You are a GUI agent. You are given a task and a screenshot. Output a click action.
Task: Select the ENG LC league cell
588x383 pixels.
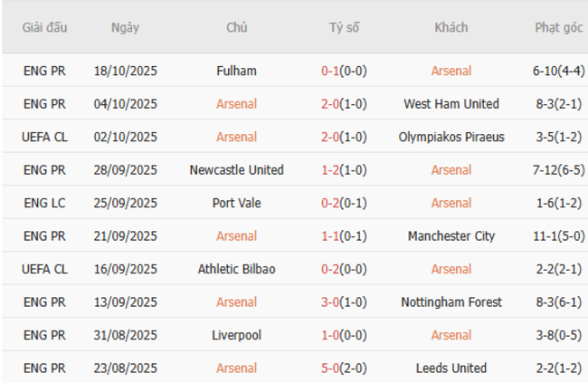click(x=44, y=203)
